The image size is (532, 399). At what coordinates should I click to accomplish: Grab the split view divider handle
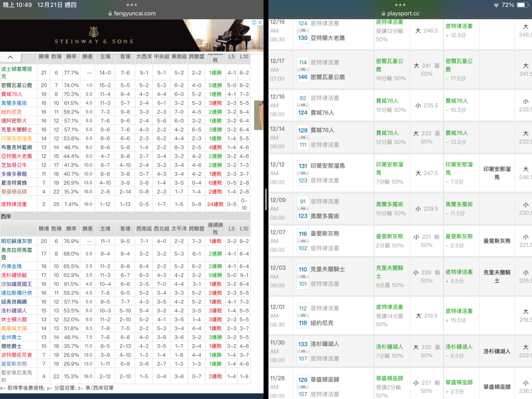point(266,199)
